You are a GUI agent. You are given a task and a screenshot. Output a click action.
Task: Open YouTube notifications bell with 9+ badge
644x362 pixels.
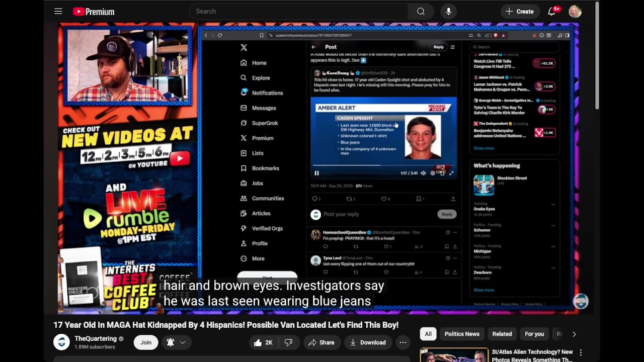pos(553,11)
